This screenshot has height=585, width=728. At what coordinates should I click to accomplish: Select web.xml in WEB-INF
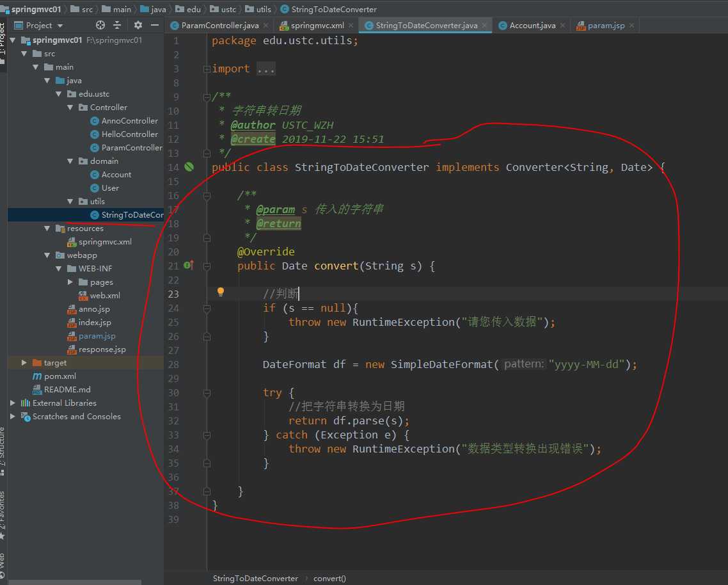99,296
